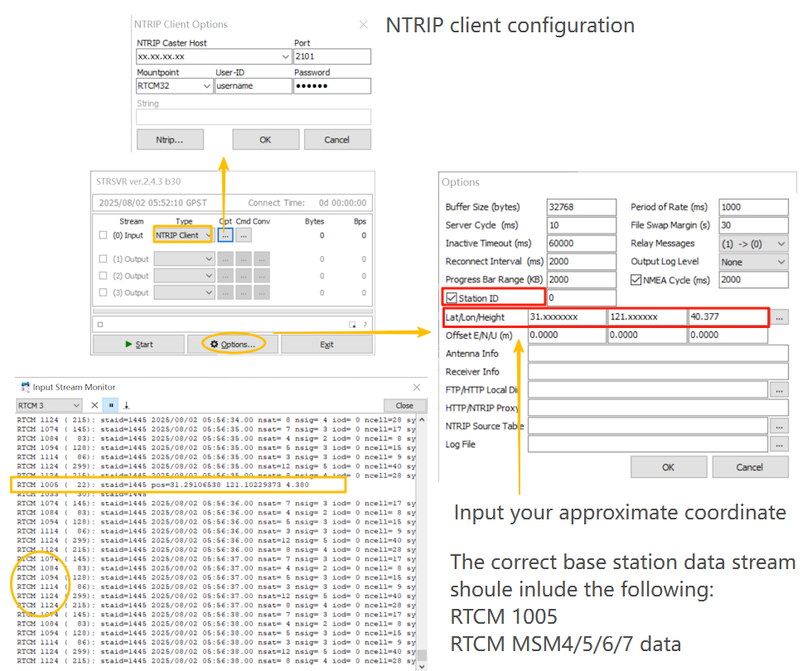
Task: Toggle the NMEA Cycle checkbox
Action: [x=636, y=280]
